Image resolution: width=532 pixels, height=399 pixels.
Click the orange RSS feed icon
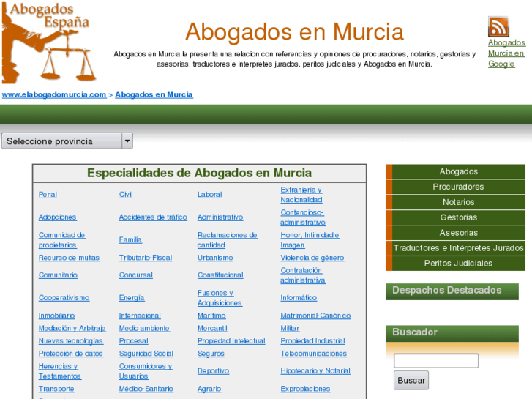coord(498,26)
